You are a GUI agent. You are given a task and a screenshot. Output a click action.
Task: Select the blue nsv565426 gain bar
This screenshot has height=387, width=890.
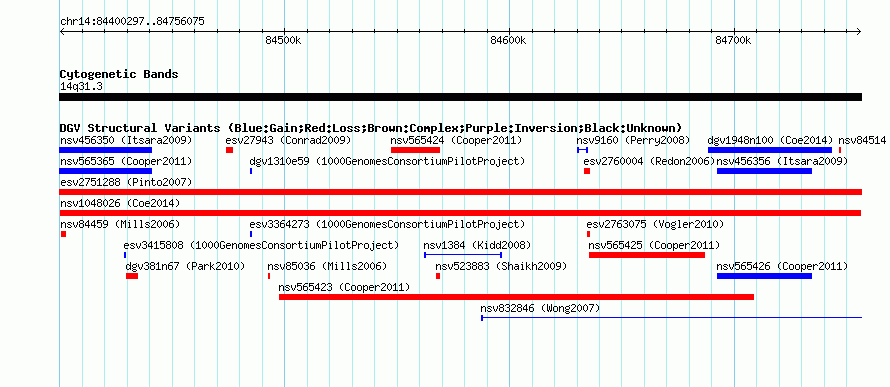pyautogui.click(x=765, y=276)
